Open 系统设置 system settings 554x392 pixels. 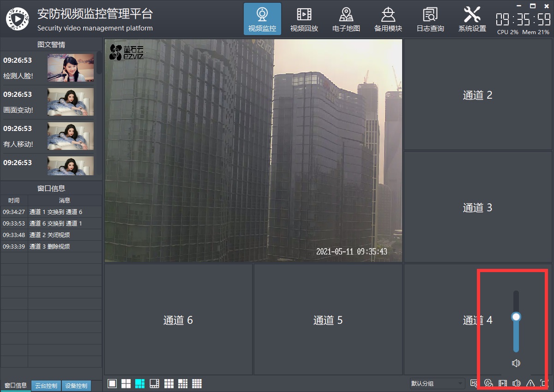(472, 19)
